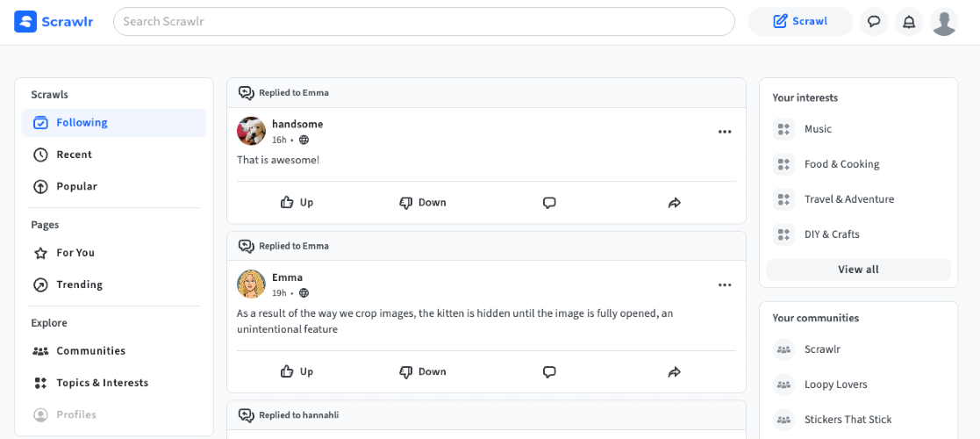Open the notifications bell icon
The image size is (980, 439).
(x=909, y=22)
